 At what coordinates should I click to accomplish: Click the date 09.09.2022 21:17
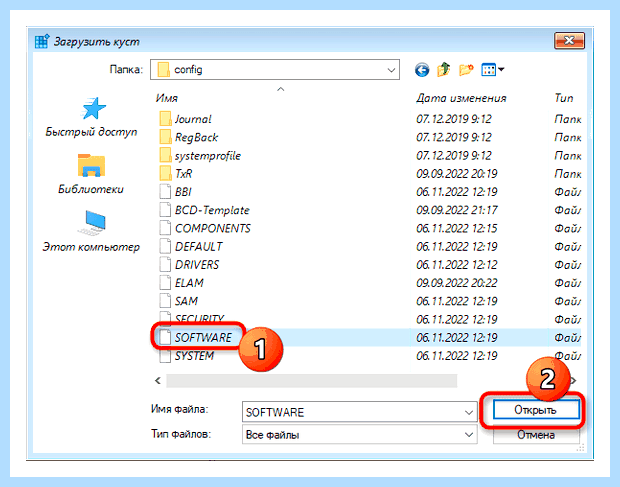pos(457,210)
